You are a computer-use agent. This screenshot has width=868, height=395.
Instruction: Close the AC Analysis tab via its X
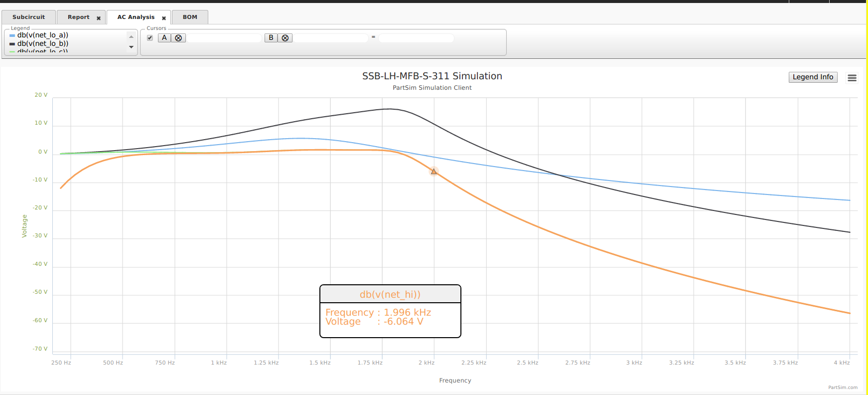164,18
